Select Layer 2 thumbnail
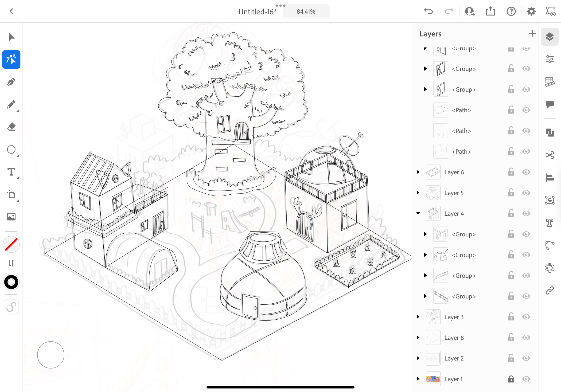This screenshot has height=392, width=561. tap(433, 358)
